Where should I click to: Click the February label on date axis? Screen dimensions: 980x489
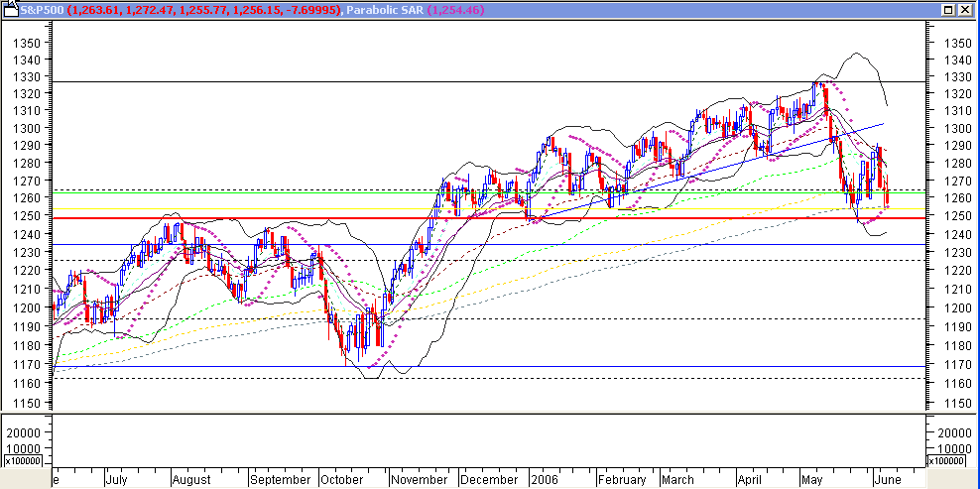coord(623,480)
